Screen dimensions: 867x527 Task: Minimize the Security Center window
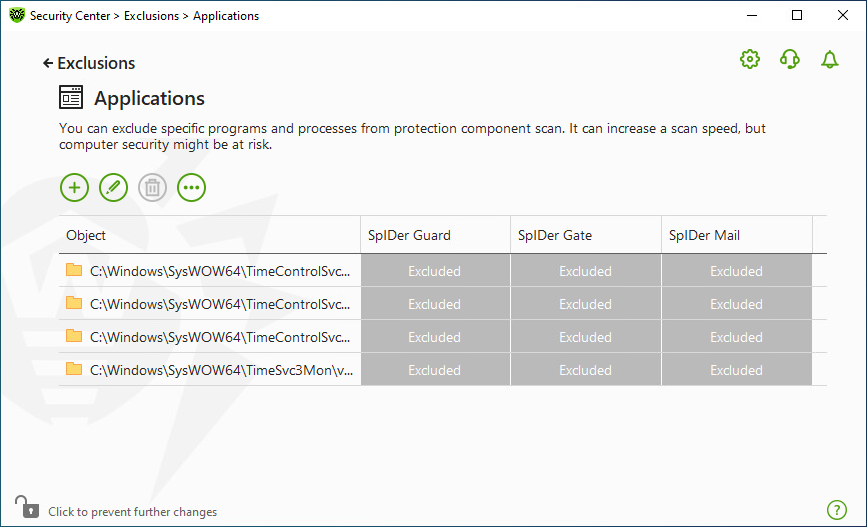[751, 15]
